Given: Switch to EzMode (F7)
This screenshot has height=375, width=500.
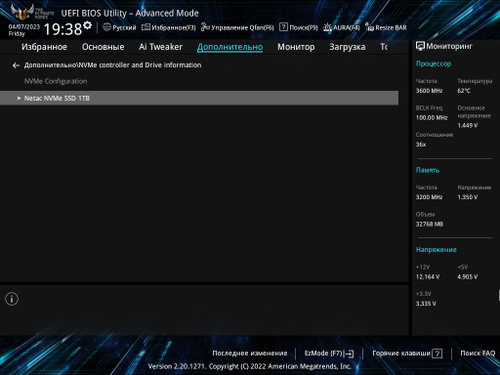Looking at the screenshot, I should pyautogui.click(x=329, y=353).
